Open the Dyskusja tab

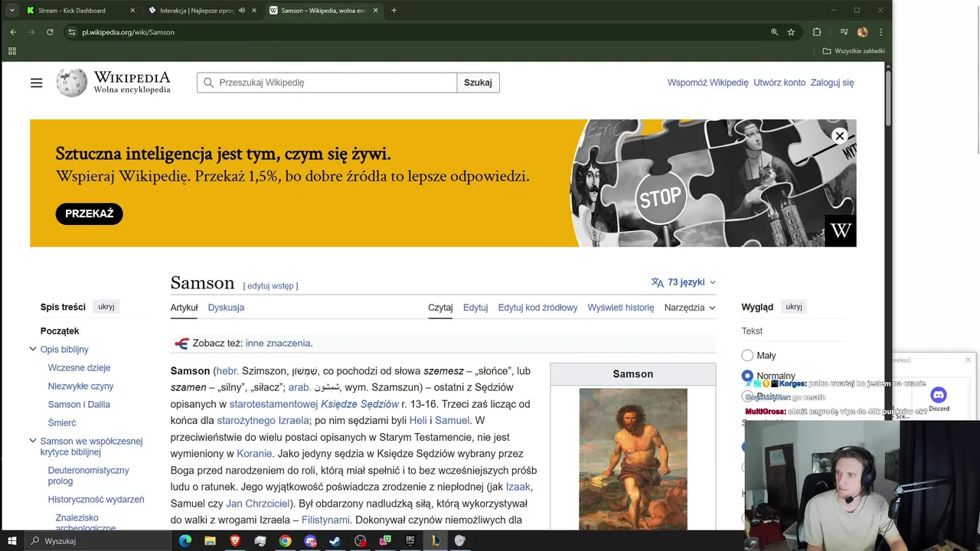coord(226,308)
